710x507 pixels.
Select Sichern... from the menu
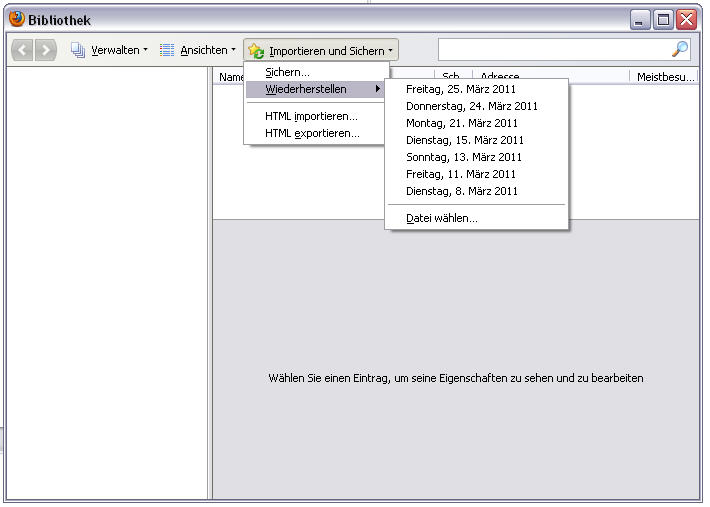(x=288, y=72)
